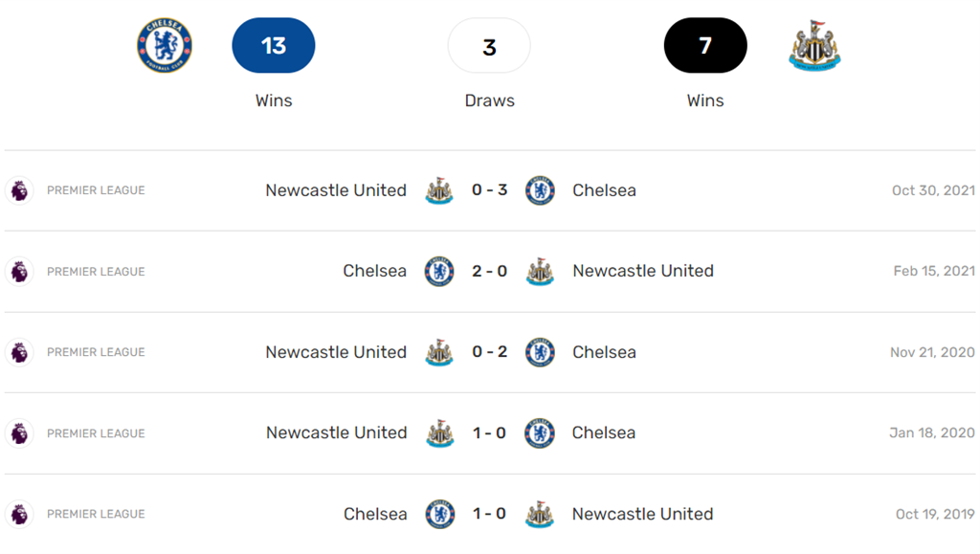
Task: Click Chelsea name in Jan 18, 2020 match
Action: pyautogui.click(x=604, y=433)
